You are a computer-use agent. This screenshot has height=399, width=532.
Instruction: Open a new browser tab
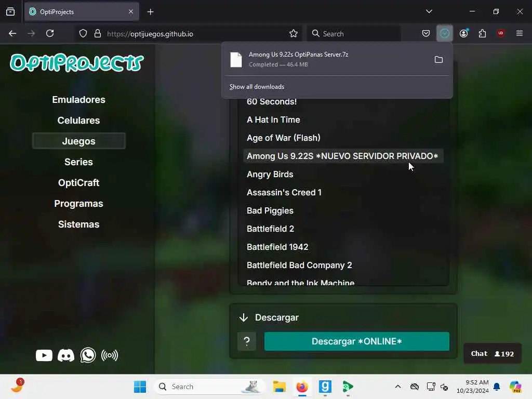pos(150,12)
